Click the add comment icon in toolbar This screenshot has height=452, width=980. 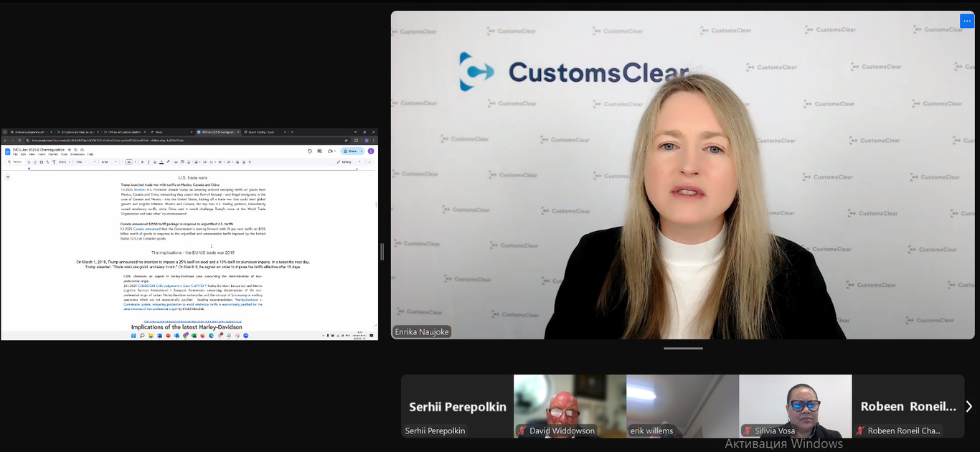(x=182, y=162)
